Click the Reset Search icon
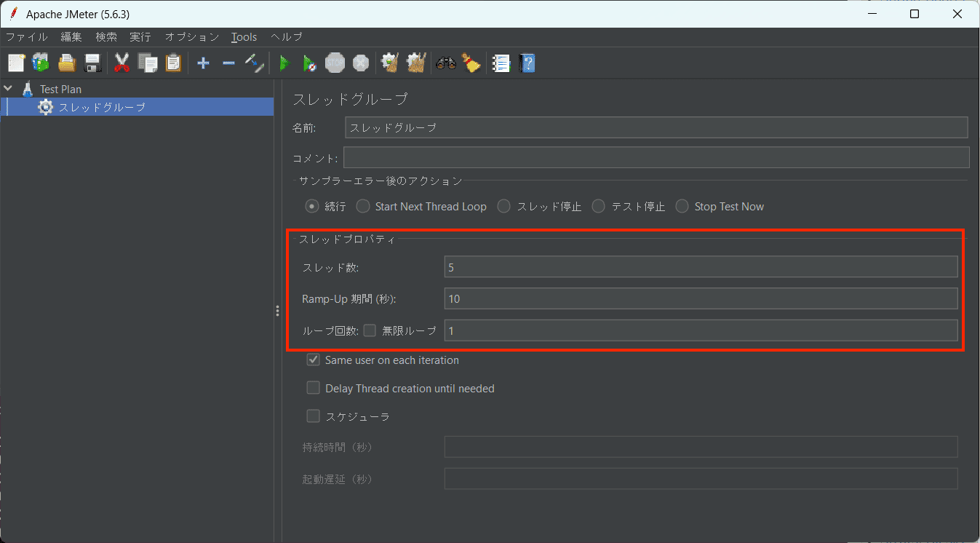Image resolution: width=980 pixels, height=543 pixels. tap(471, 63)
